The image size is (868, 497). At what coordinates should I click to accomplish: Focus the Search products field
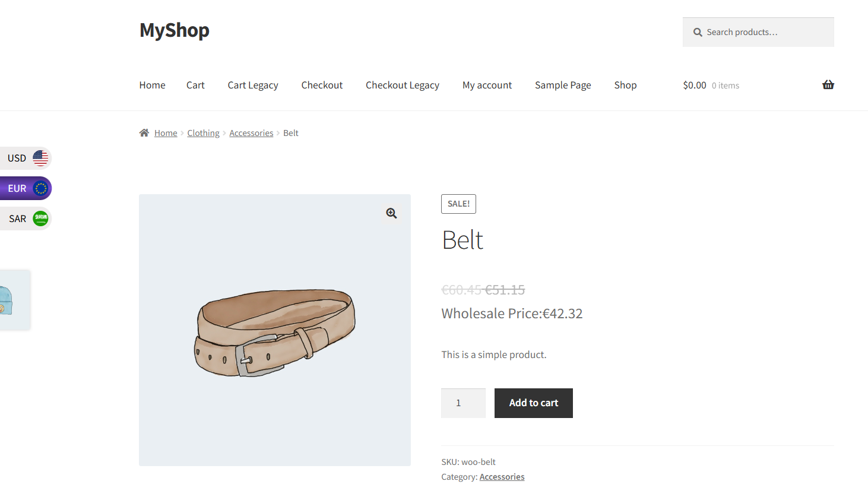[758, 32]
